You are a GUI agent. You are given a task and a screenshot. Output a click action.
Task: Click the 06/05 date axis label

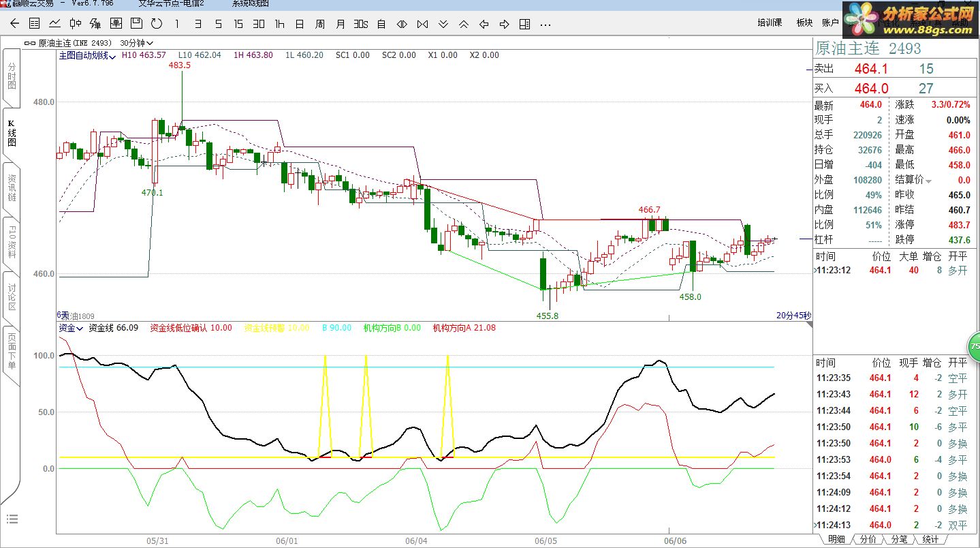(x=546, y=541)
